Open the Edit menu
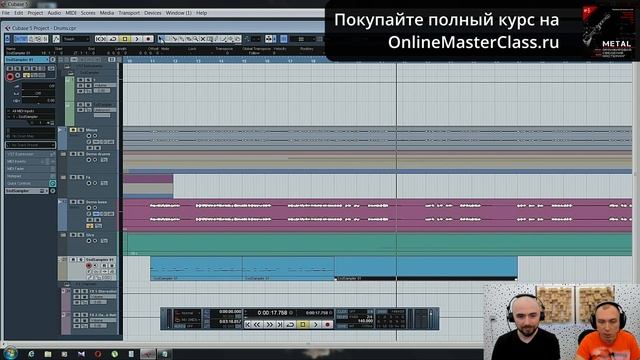 [x=19, y=13]
